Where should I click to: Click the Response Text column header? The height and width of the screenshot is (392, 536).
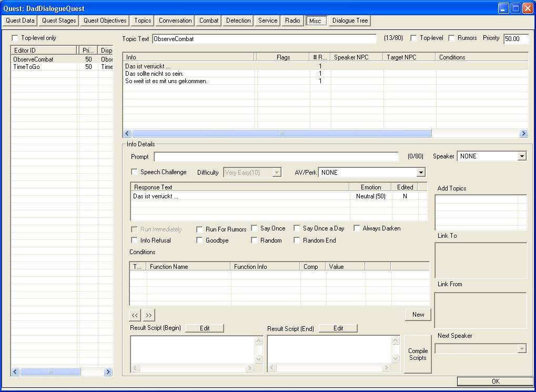point(240,187)
